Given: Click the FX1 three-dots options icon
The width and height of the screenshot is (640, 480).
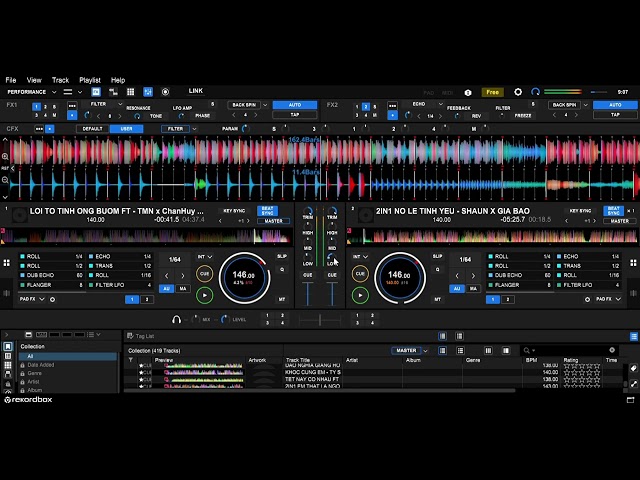Looking at the screenshot, I should [x=72, y=106].
